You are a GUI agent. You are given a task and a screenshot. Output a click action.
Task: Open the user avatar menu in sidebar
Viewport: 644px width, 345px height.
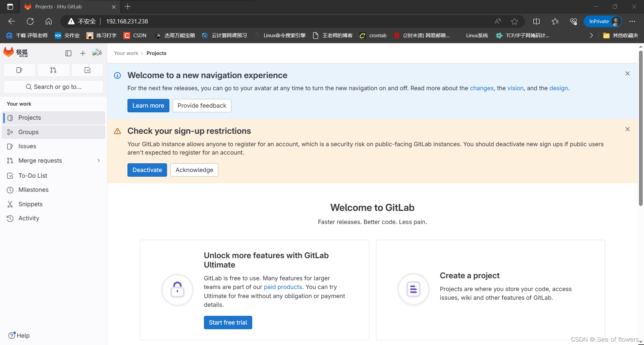(x=97, y=53)
